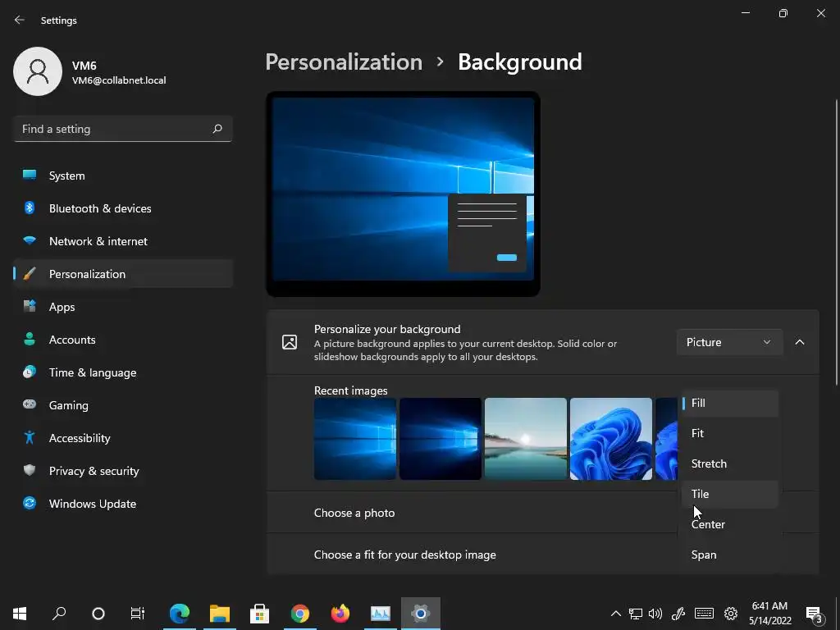Screen dimensions: 840x630
Task: Click the Personalize your background picture icon
Action: 290,342
